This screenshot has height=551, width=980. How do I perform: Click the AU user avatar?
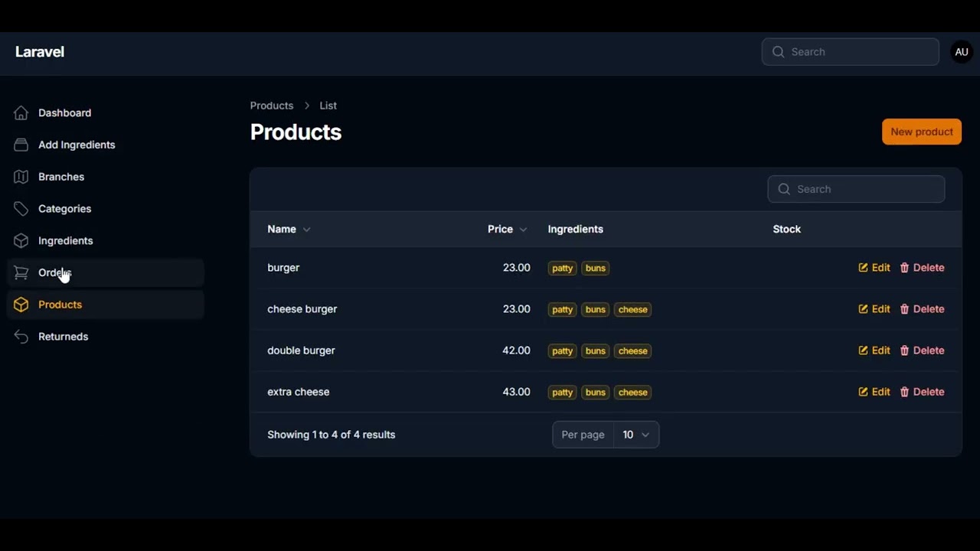(962, 52)
